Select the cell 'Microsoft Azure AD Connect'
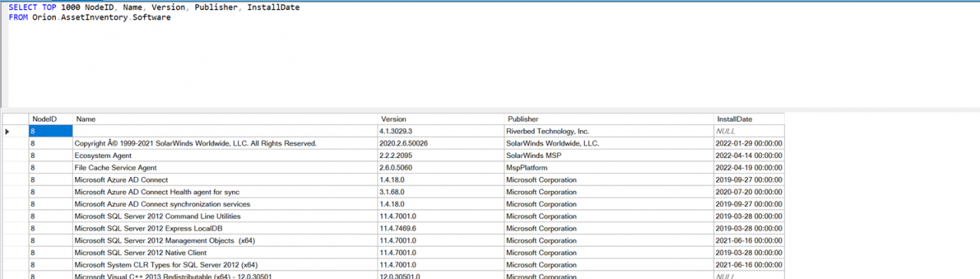 [225, 180]
